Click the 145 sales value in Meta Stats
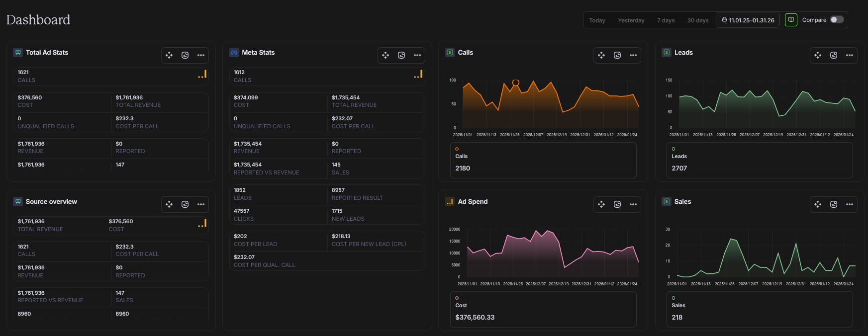868x336 pixels. (336, 165)
